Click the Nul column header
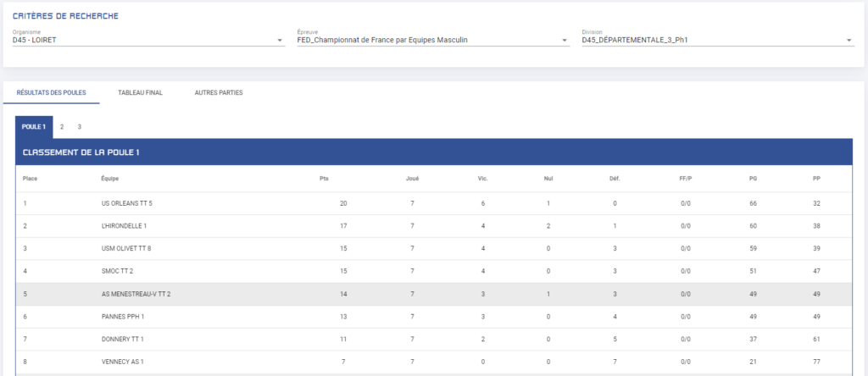Screen dimensions: 868x376 coord(548,179)
